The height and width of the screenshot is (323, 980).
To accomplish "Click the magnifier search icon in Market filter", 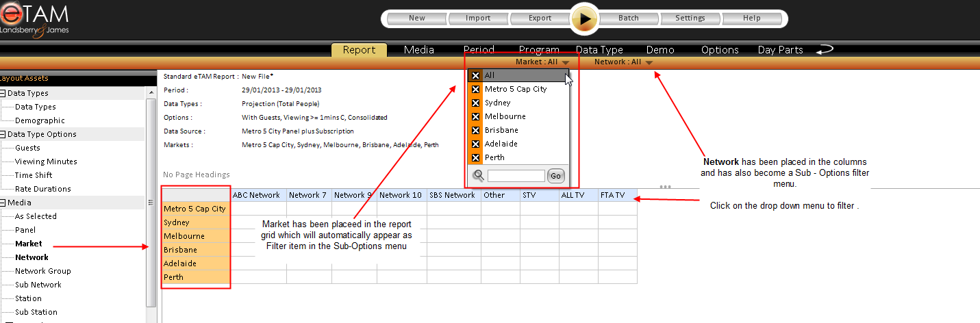I will click(479, 176).
